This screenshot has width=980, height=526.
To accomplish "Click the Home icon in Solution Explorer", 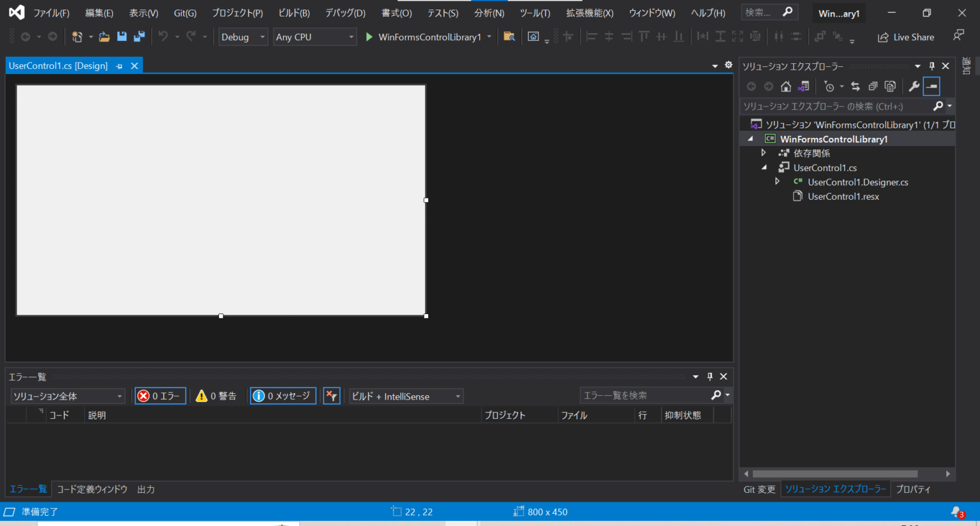I will [x=786, y=86].
